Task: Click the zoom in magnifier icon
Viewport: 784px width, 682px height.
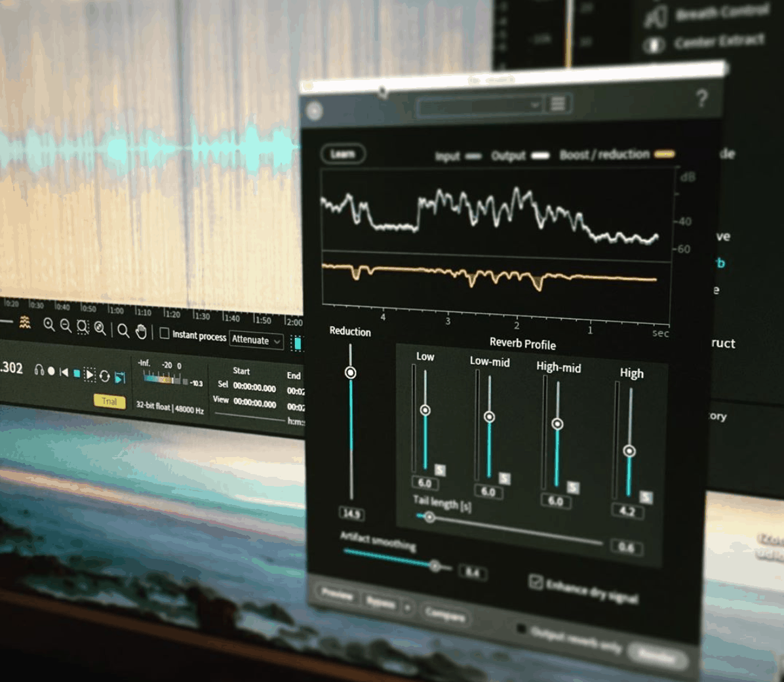Action: pos(49,325)
